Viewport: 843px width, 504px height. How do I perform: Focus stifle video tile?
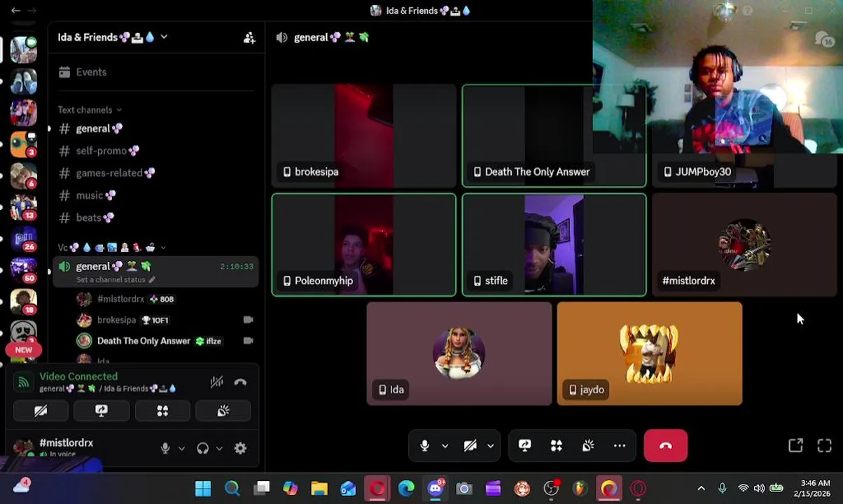[554, 245]
